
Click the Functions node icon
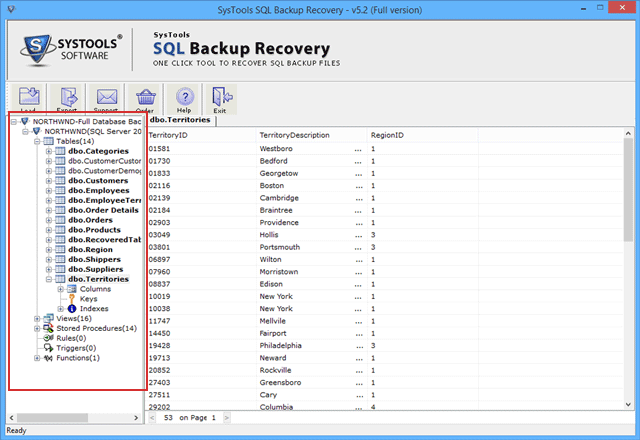click(x=49, y=358)
